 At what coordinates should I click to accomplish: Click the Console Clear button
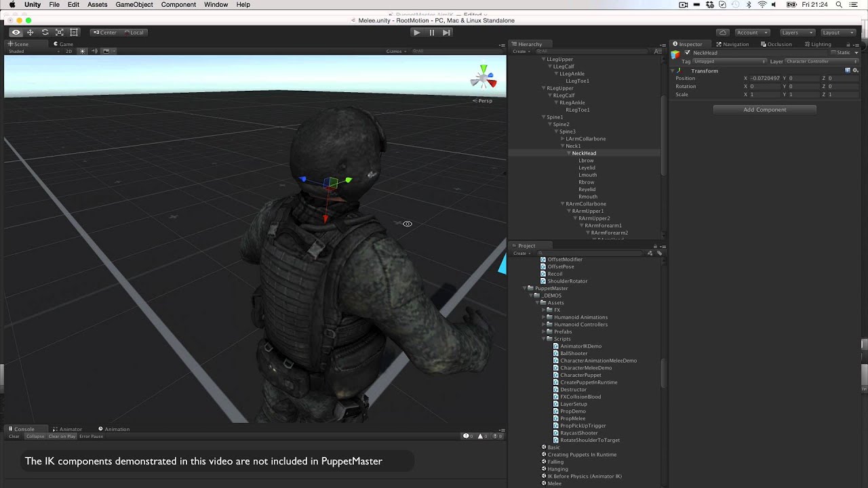coord(14,436)
